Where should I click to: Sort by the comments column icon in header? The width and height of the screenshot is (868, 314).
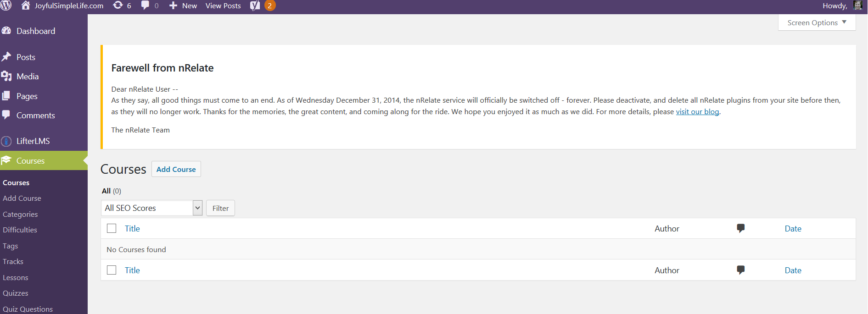coord(740,228)
